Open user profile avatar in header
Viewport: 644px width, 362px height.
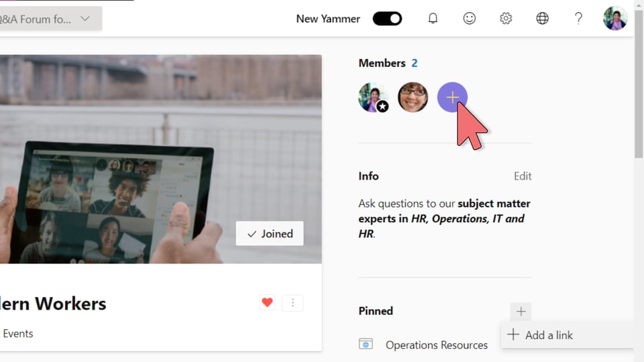click(615, 18)
